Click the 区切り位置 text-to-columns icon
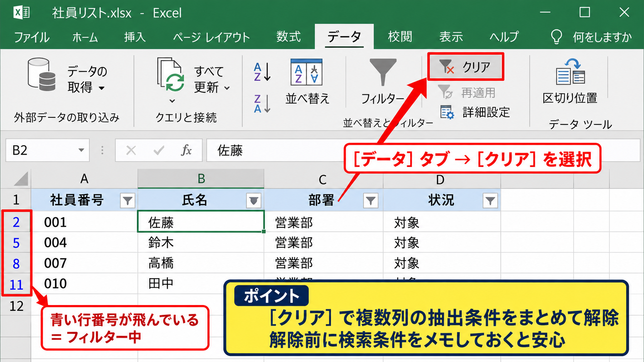Image resolution: width=644 pixels, height=362 pixels. tap(570, 72)
